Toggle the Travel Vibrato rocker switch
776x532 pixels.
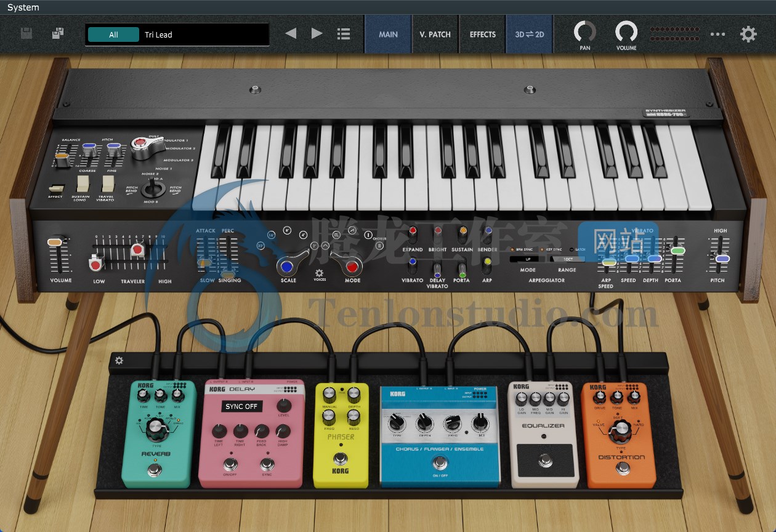point(108,183)
